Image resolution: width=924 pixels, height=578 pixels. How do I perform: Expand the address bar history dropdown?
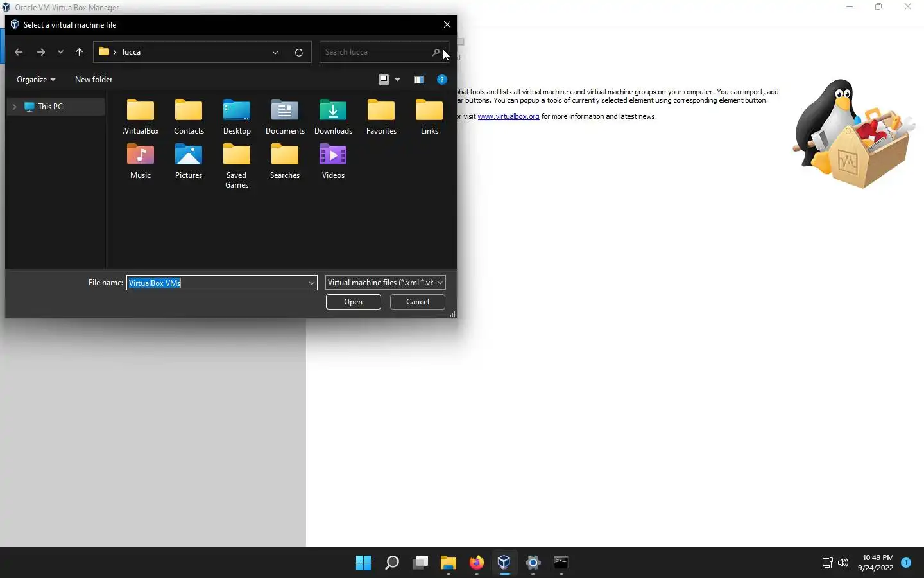(x=275, y=52)
